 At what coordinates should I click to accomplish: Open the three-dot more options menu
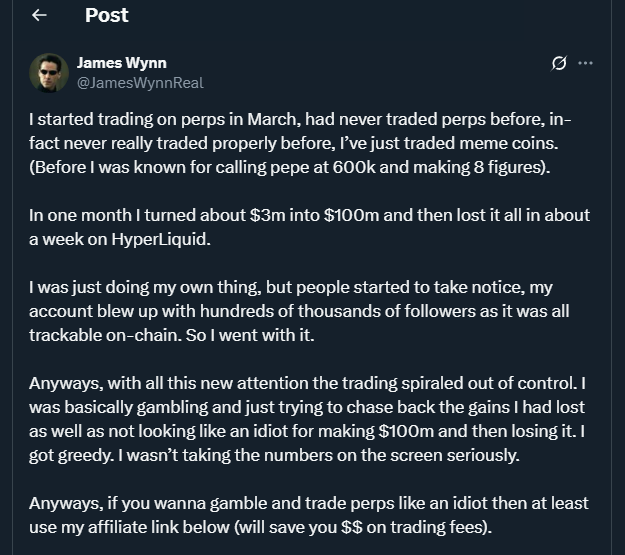[585, 63]
